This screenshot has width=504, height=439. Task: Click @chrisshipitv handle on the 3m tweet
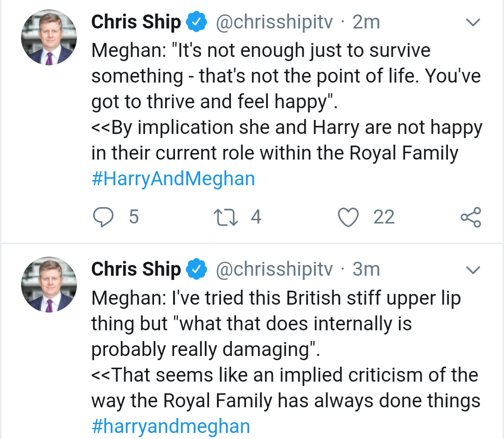(x=273, y=269)
